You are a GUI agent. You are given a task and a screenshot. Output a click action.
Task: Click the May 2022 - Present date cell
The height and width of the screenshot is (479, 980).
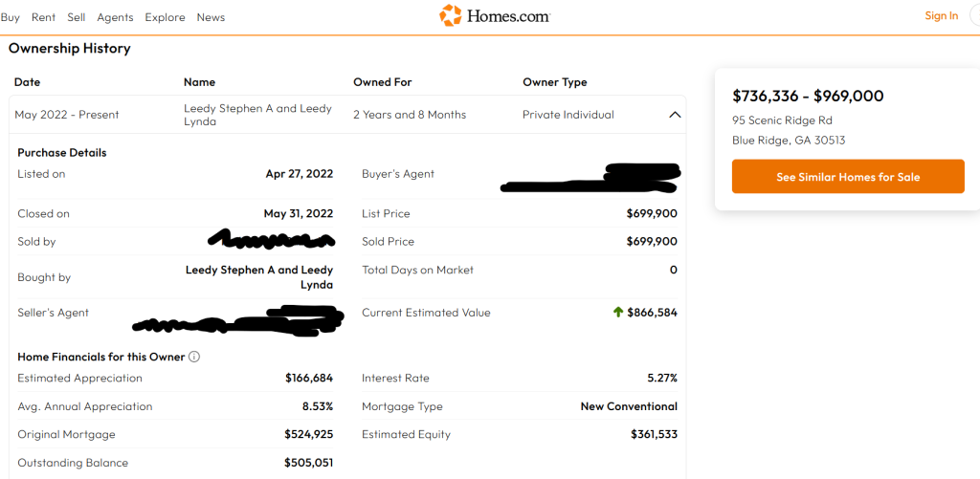pos(67,115)
